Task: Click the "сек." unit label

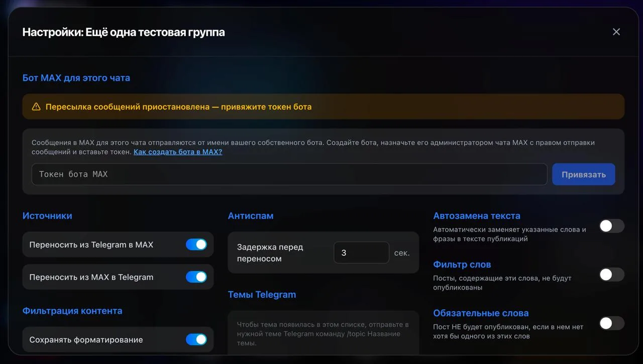Action: click(x=402, y=253)
